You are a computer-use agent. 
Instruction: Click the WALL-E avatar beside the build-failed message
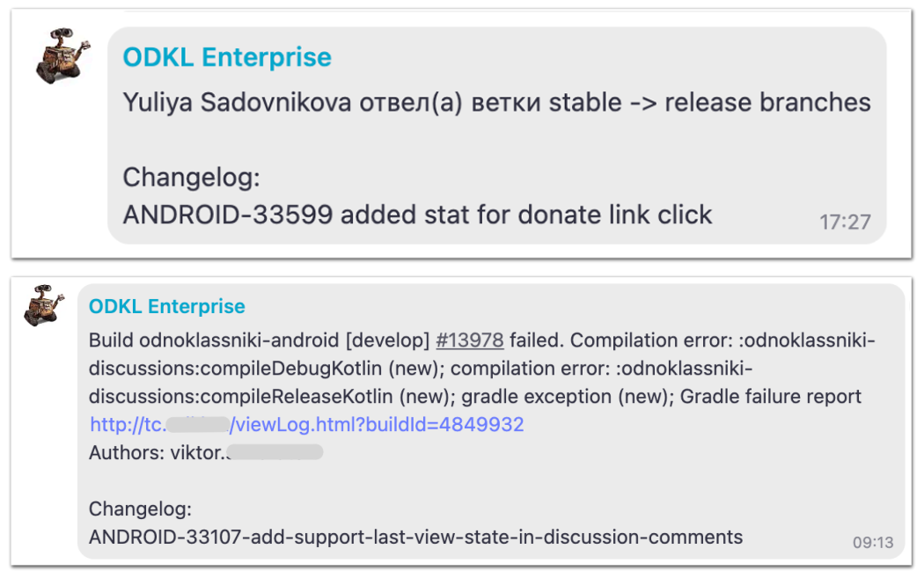pyautogui.click(x=45, y=306)
